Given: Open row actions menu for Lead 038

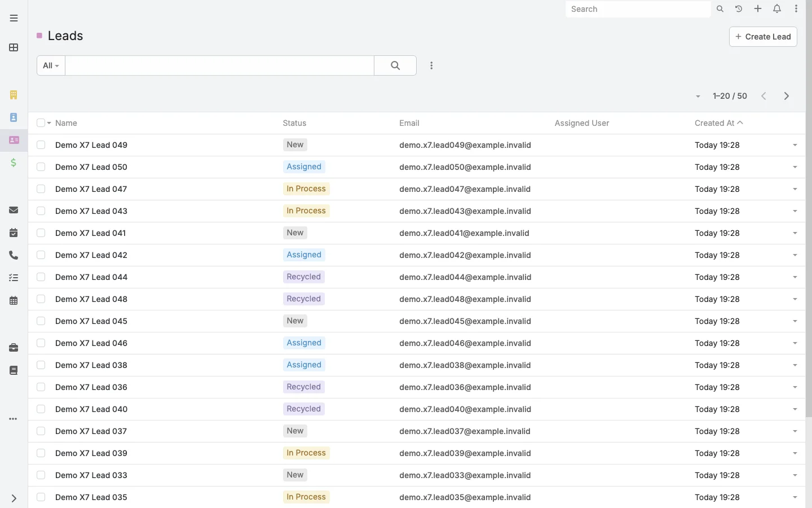Looking at the screenshot, I should [795, 365].
